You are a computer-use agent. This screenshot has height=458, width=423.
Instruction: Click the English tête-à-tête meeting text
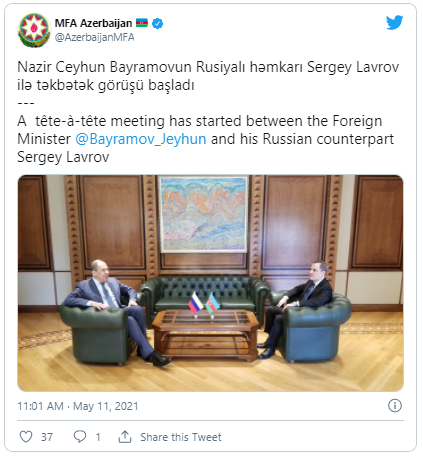point(205,139)
